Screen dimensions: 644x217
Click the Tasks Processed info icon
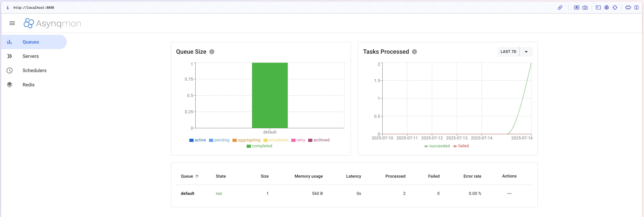point(414,52)
